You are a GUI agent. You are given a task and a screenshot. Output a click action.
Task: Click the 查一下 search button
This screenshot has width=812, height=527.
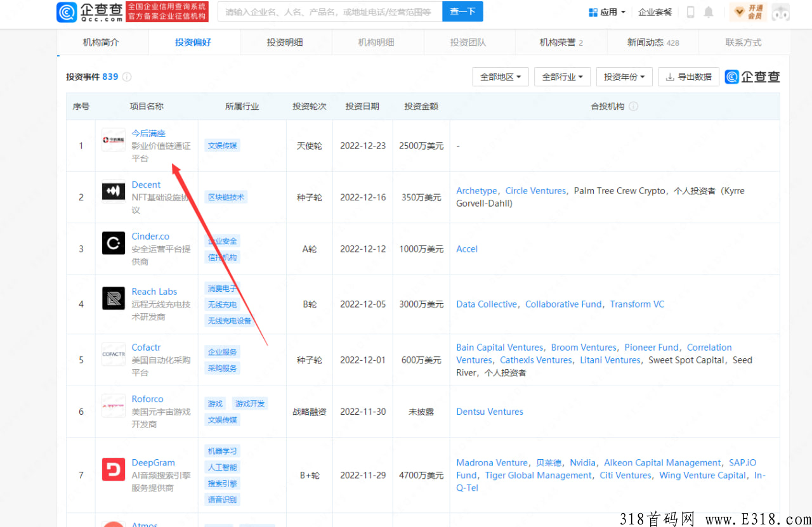pos(462,11)
